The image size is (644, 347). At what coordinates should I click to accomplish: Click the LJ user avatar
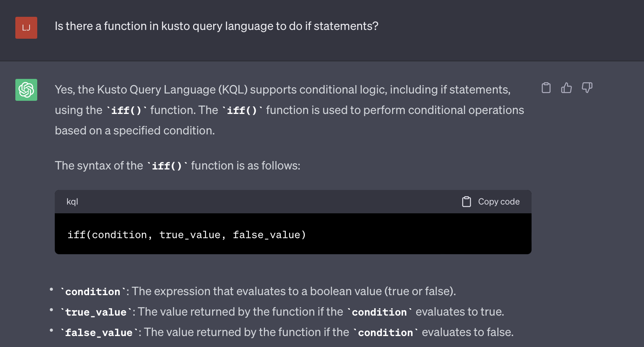tap(26, 28)
